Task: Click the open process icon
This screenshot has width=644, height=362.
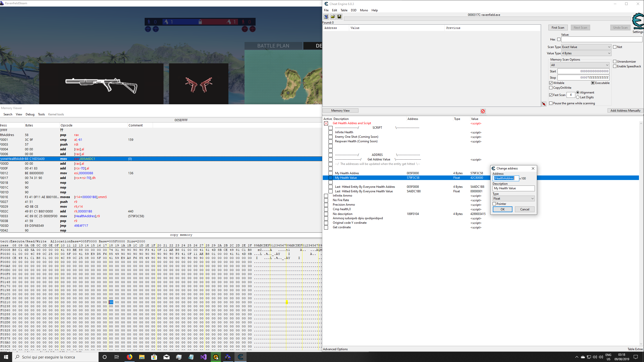Action: click(x=326, y=17)
